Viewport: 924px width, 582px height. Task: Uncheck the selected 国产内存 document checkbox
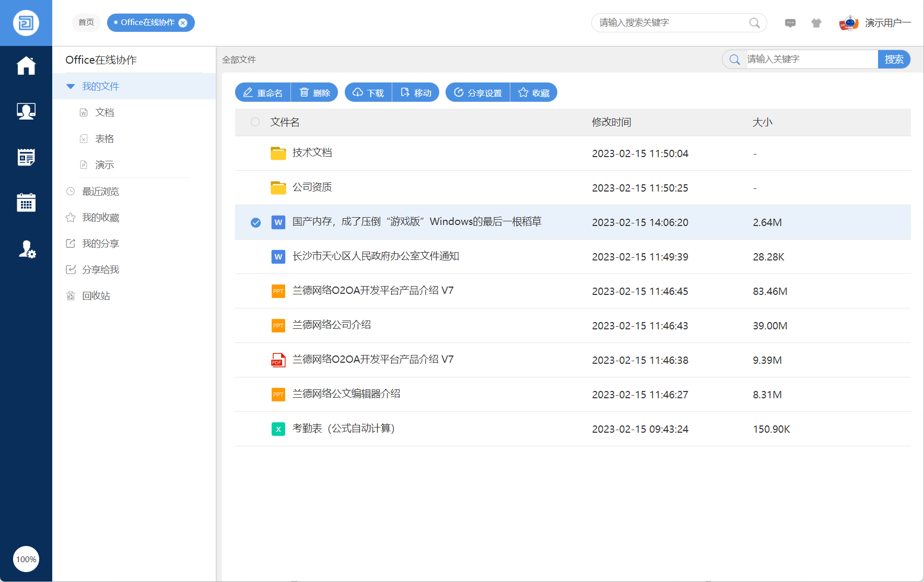click(x=255, y=223)
